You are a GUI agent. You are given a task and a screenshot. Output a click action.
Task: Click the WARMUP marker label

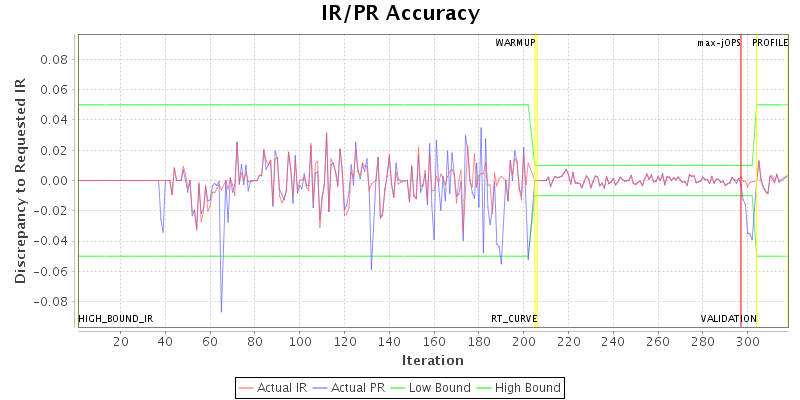coord(515,43)
